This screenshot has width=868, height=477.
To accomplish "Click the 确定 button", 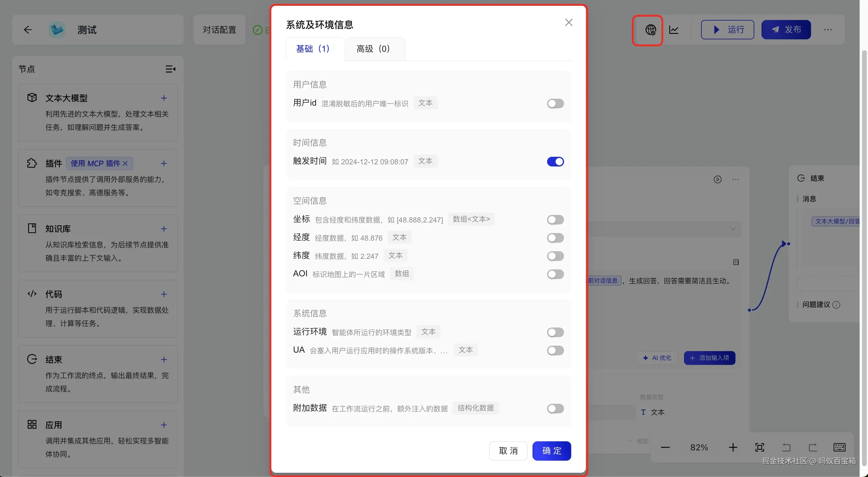I will [551, 451].
